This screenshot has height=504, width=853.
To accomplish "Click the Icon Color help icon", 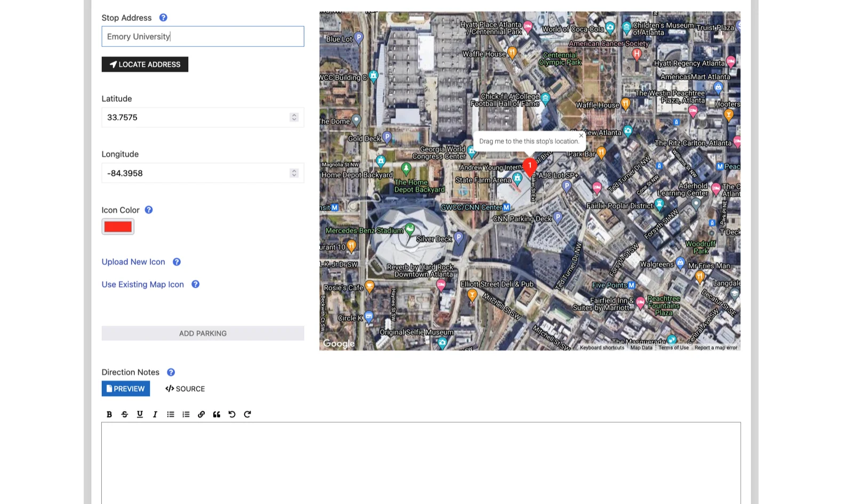I will point(149,210).
